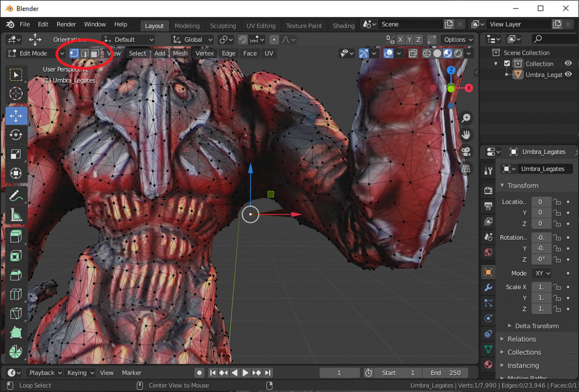Open the Mode XY dropdown in Transform panel
Screen dimensions: 579x392
[x=541, y=273]
